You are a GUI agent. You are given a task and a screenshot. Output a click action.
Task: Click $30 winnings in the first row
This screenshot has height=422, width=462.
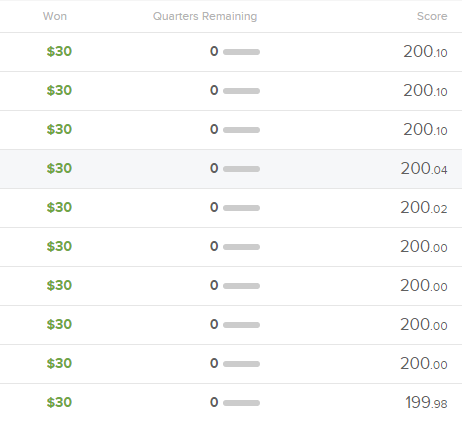[59, 51]
